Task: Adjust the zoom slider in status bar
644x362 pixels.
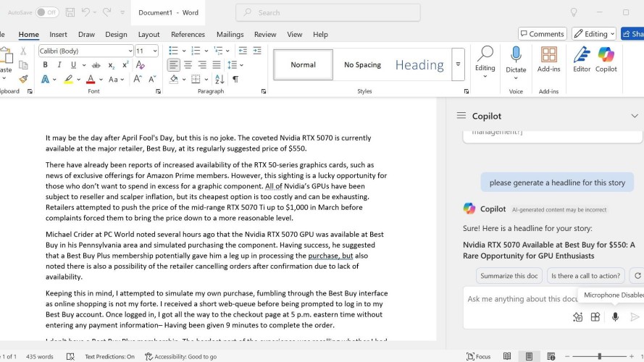Action: tap(599, 356)
